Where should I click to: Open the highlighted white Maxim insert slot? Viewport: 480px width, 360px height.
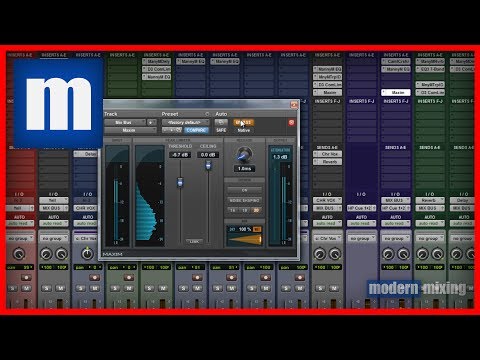(396, 92)
